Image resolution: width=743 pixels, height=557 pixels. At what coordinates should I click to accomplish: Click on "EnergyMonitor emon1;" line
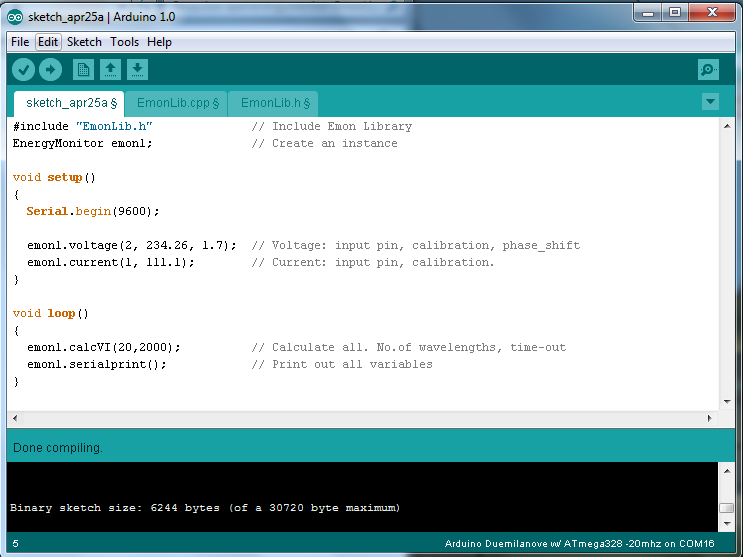click(82, 144)
